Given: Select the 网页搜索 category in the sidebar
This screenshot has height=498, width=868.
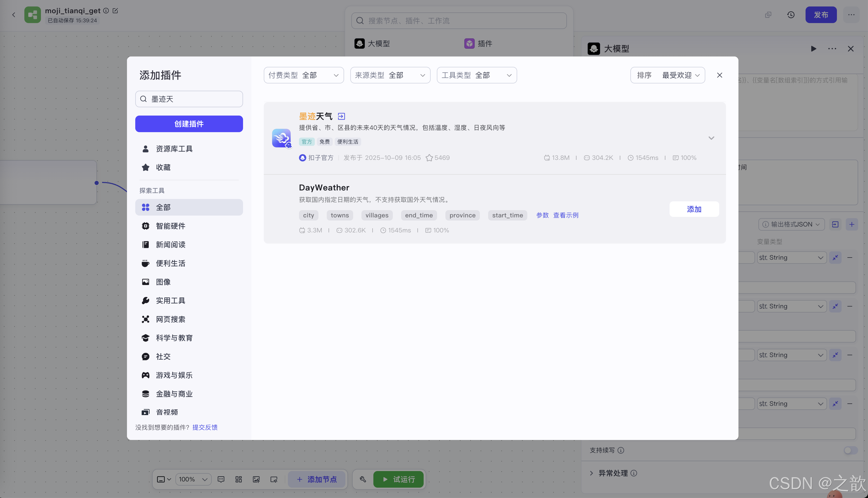Looking at the screenshot, I should (x=171, y=319).
